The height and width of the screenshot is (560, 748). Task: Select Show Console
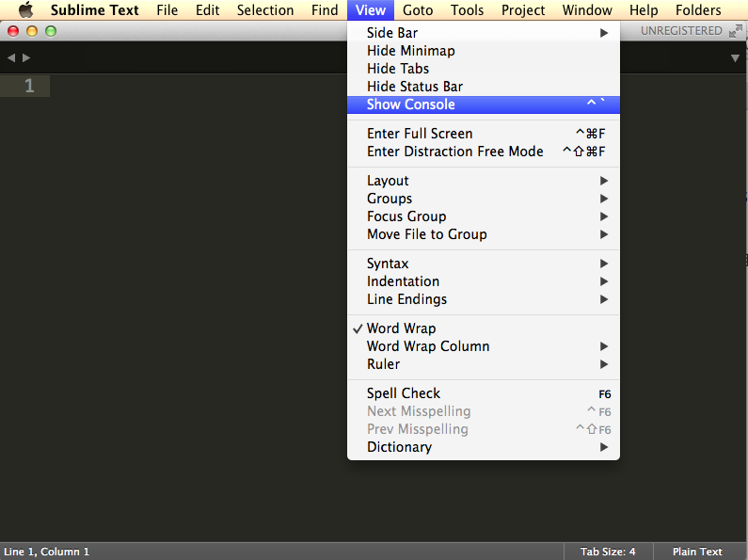point(484,104)
